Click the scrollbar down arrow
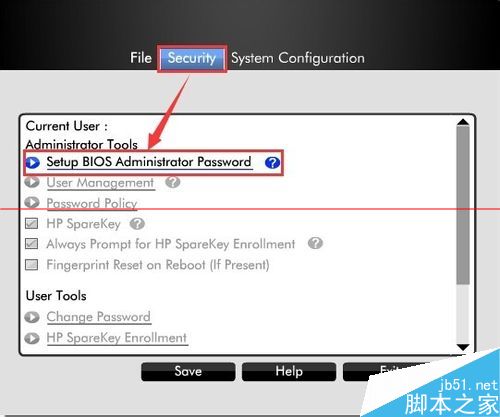This screenshot has height=417, width=500. tap(463, 347)
